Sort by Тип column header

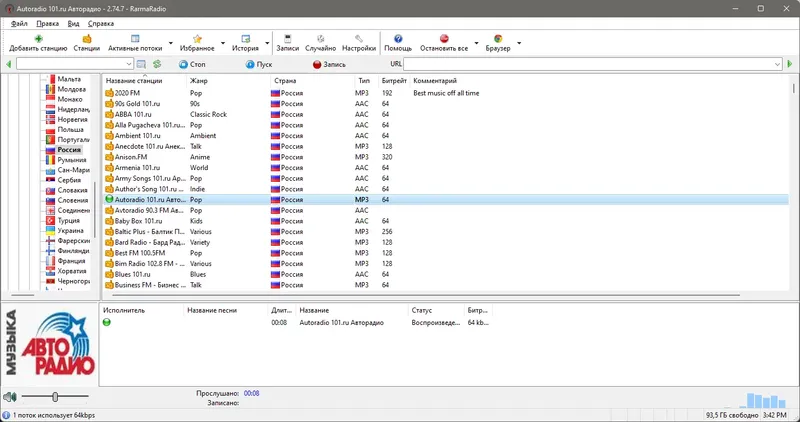coord(366,81)
